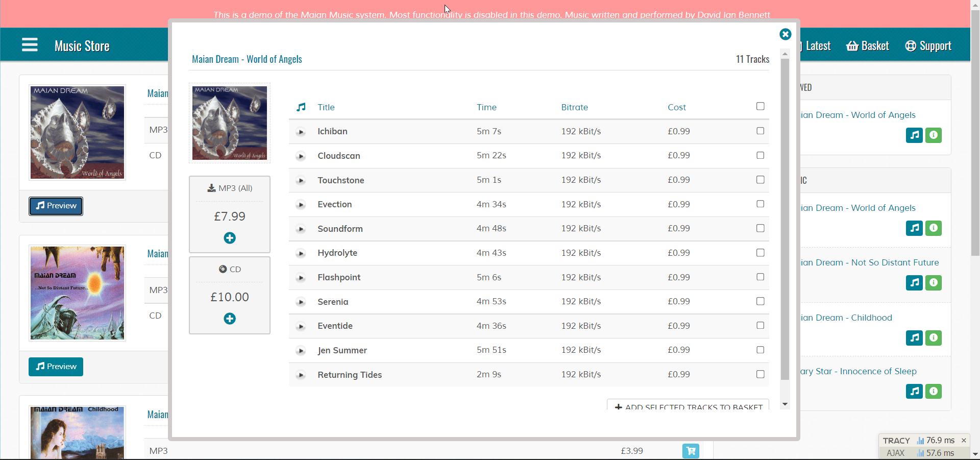Tick the Jen Summer track checkbox
Screen dimensions: 980x460
[x=760, y=350]
